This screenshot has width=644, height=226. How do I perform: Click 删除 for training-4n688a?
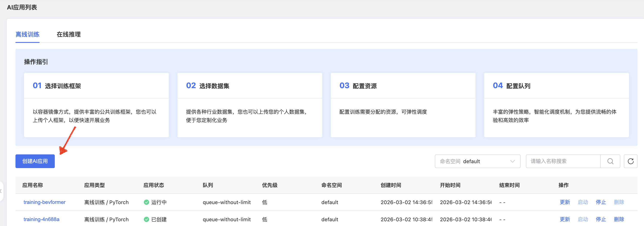click(619, 220)
